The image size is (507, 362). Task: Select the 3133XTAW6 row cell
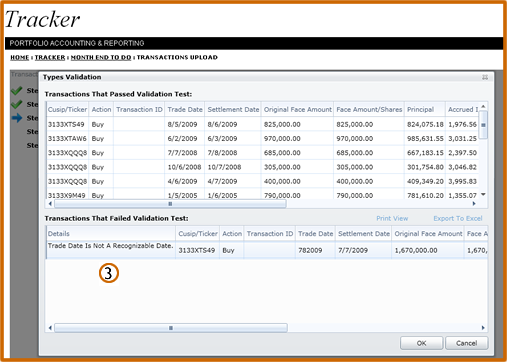(x=67, y=138)
